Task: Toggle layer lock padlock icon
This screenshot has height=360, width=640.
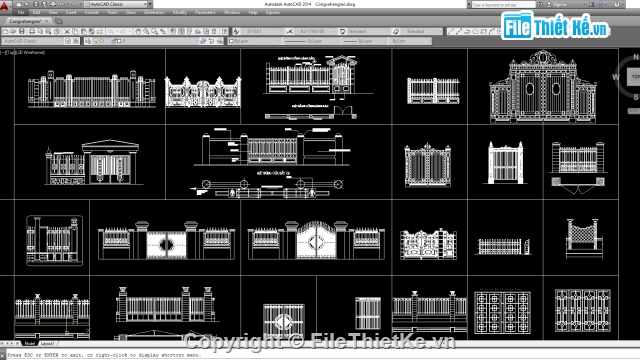Action: pyautogui.click(x=113, y=41)
